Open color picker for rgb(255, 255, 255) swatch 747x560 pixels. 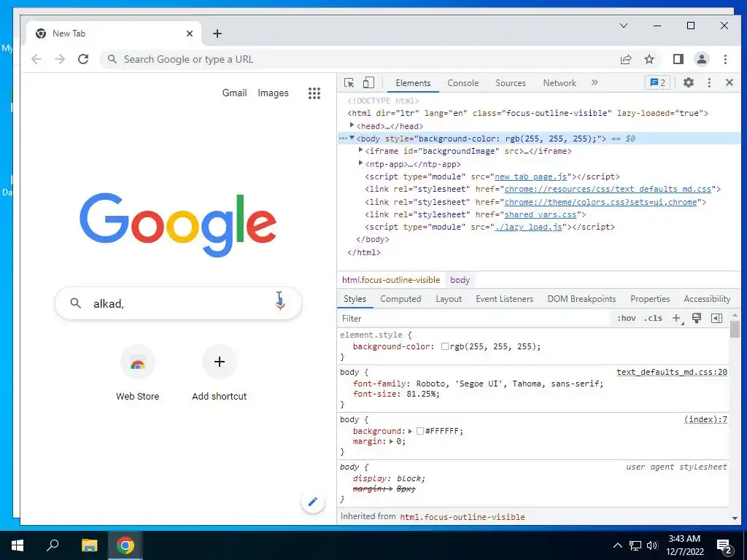pyautogui.click(x=444, y=346)
